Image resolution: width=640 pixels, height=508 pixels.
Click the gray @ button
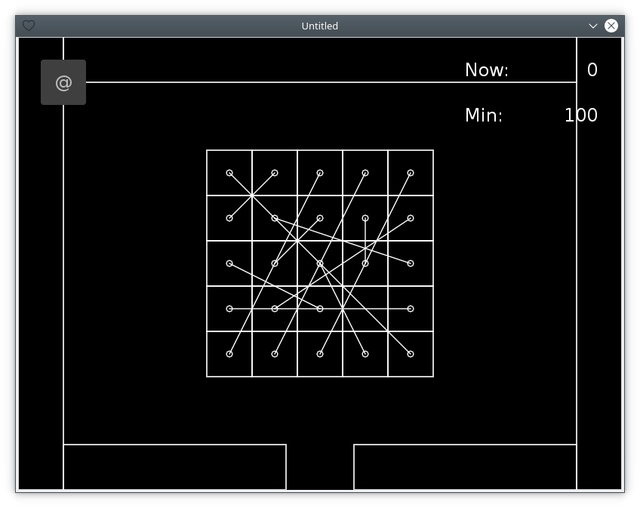pos(63,82)
